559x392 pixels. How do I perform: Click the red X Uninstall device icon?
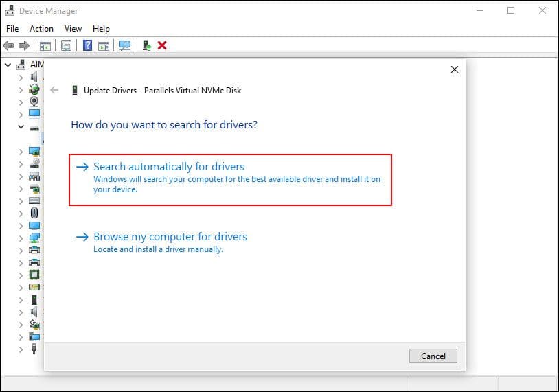pyautogui.click(x=162, y=45)
